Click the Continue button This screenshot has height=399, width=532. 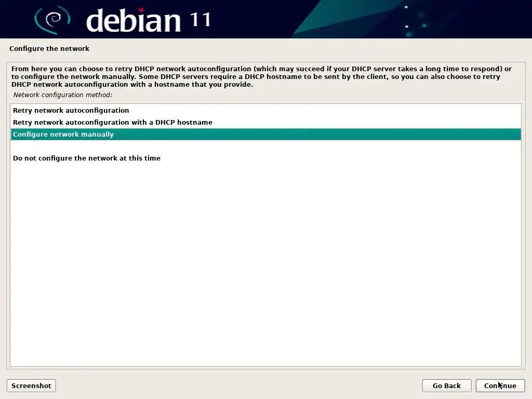[500, 386]
